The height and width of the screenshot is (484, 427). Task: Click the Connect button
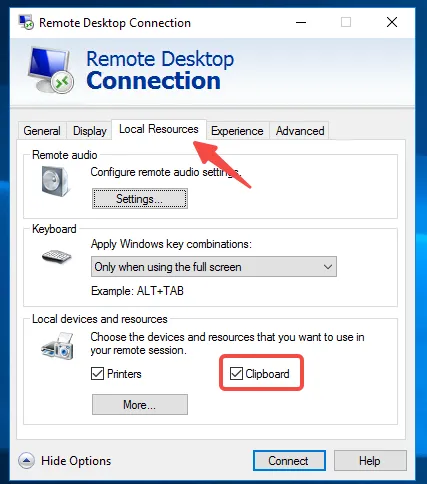289,461
